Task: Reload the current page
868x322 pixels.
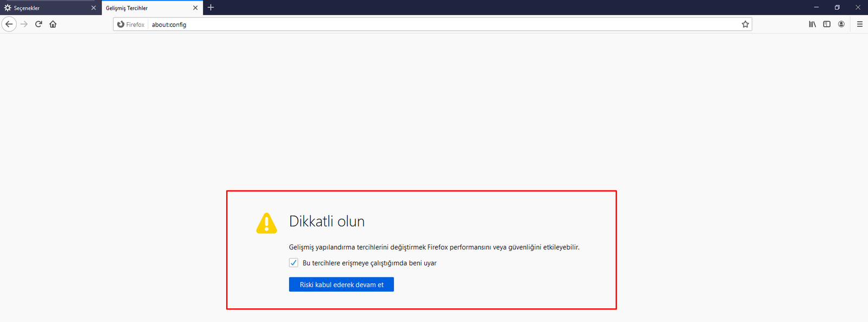Action: (39, 24)
